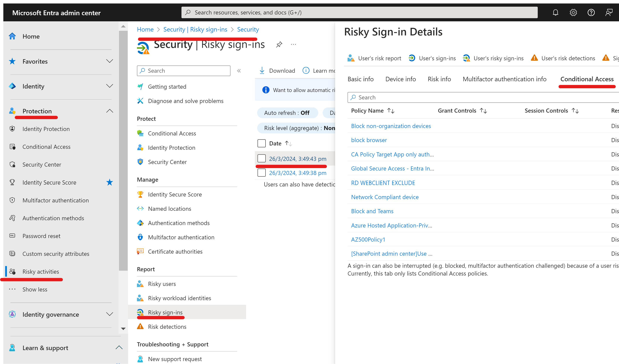
Task: Click the top resources search box
Action: tap(359, 12)
